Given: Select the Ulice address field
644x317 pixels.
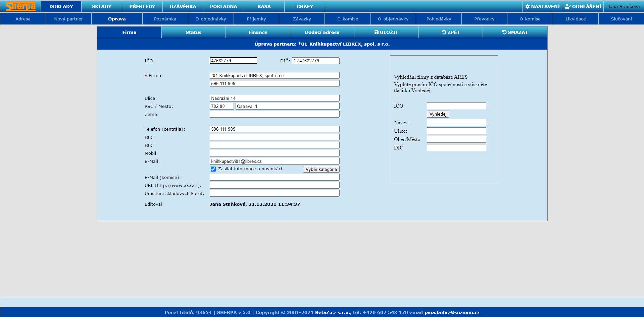Looking at the screenshot, I should click(x=274, y=98).
